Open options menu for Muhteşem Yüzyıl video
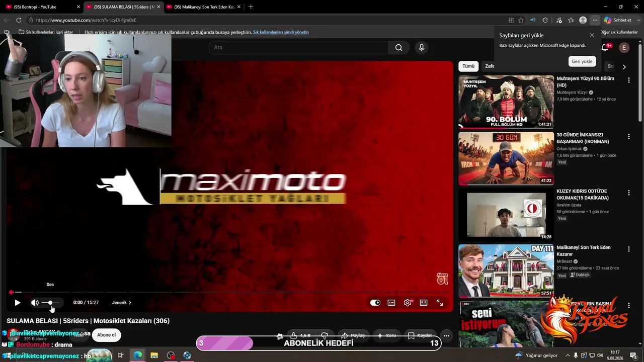 [x=628, y=80]
